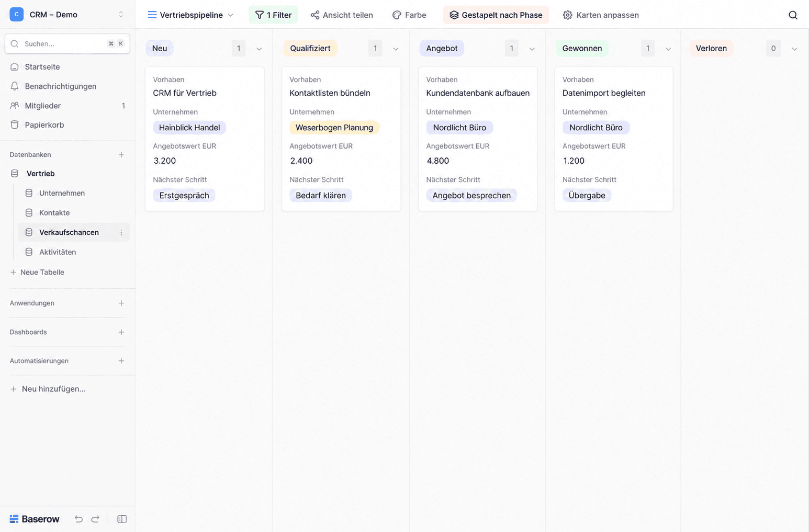Collapse the sidebar with the panel icon
The image size is (809, 532).
[x=122, y=519]
